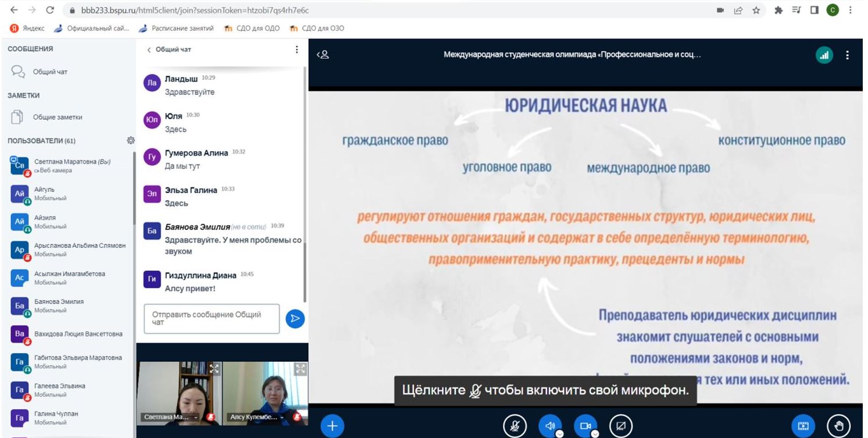
Task: Click the blue plus actions button
Action: tap(333, 426)
